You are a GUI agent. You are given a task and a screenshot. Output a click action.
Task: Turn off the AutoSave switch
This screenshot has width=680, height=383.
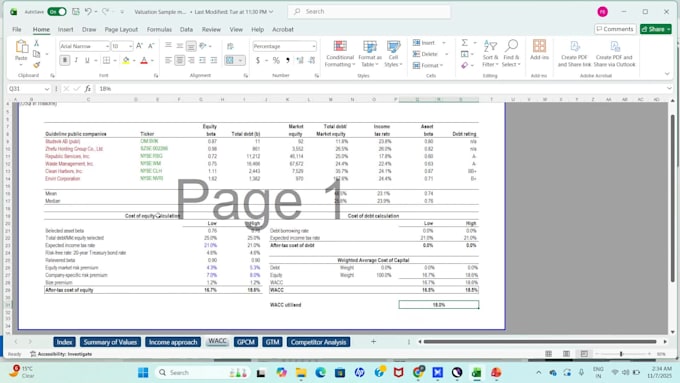point(57,12)
